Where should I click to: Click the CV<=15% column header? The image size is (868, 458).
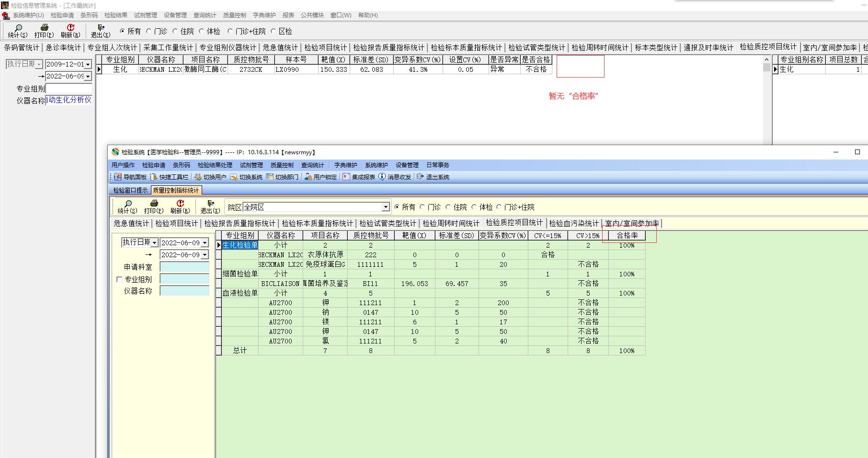point(548,236)
